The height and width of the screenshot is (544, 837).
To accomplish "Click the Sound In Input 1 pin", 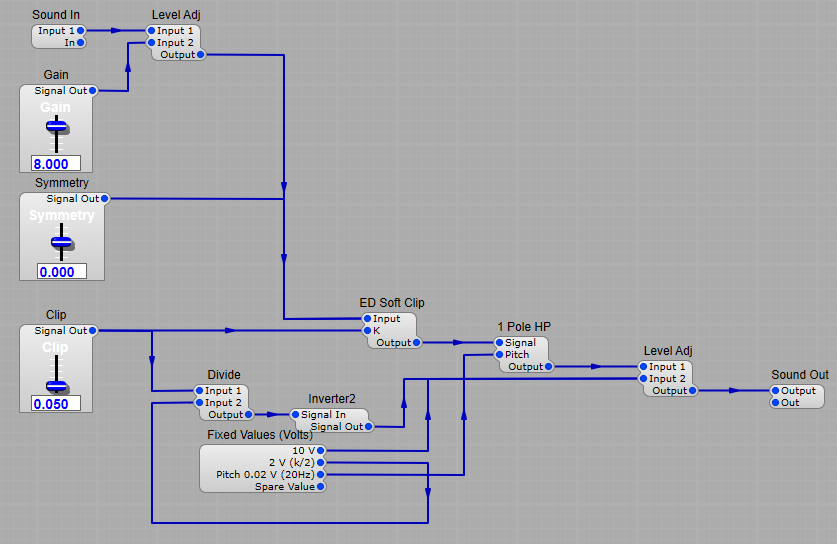I will (x=81, y=31).
